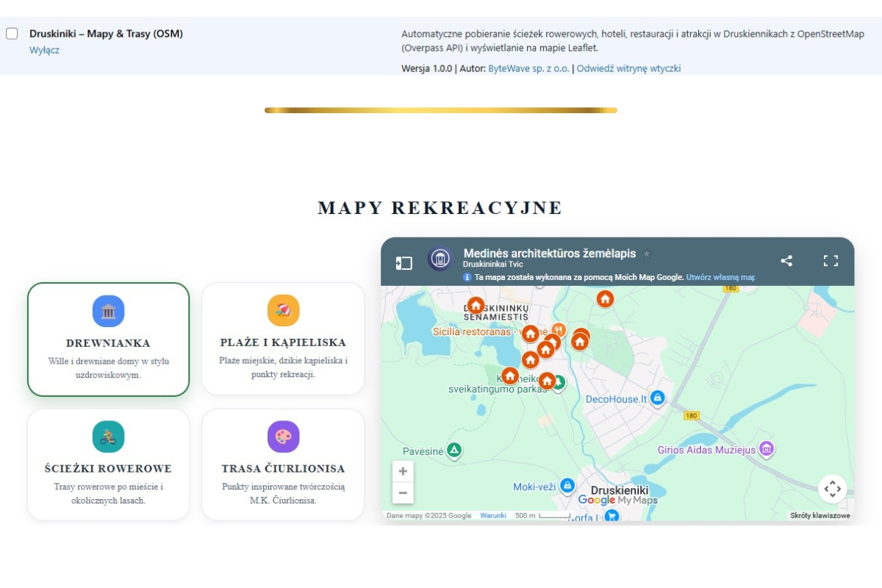The height and width of the screenshot is (588, 882).
Task: Select the Drewnianka map card
Action: (108, 340)
